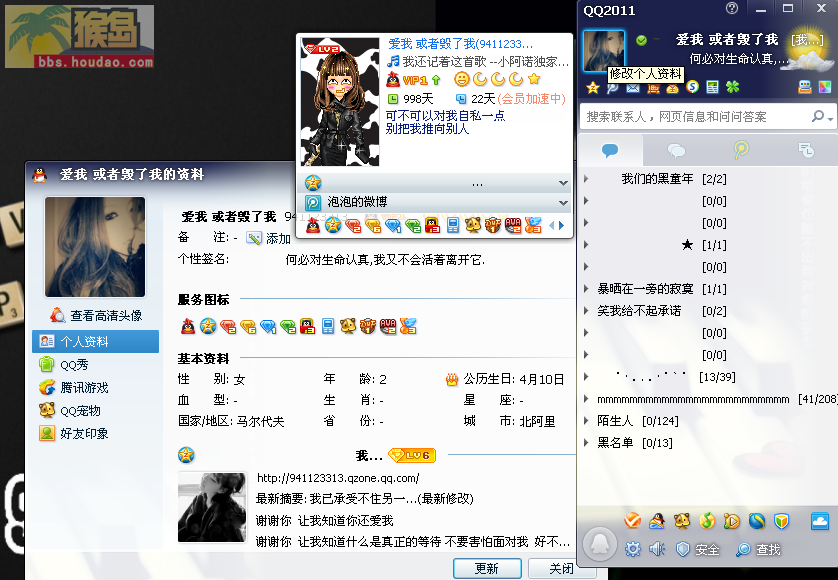
Task: Open message box icon in QQ toolbar
Action: click(x=805, y=87)
